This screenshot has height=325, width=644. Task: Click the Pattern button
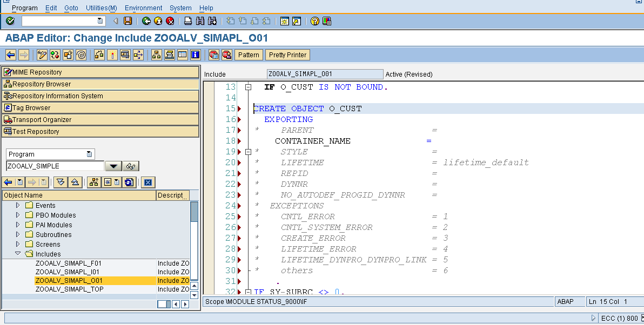pyautogui.click(x=249, y=55)
